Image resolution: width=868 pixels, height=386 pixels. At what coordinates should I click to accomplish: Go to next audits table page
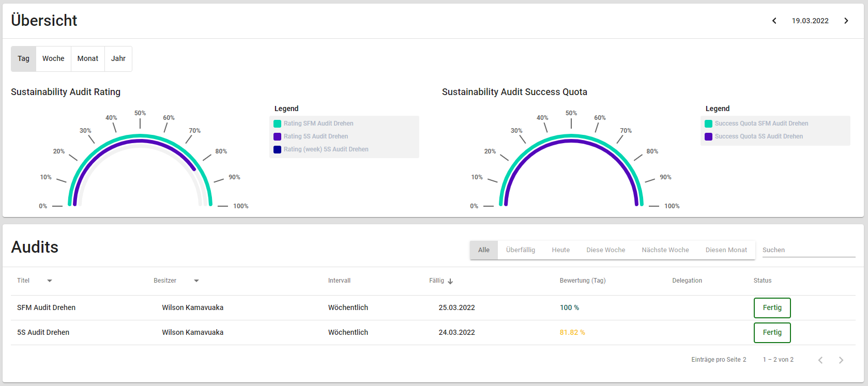[841, 360]
